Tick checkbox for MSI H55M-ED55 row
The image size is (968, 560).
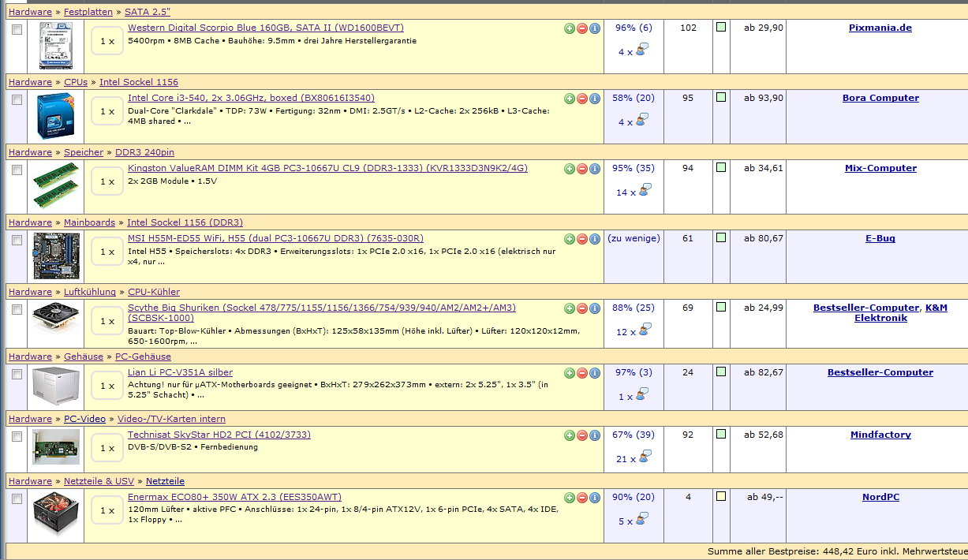coord(17,240)
